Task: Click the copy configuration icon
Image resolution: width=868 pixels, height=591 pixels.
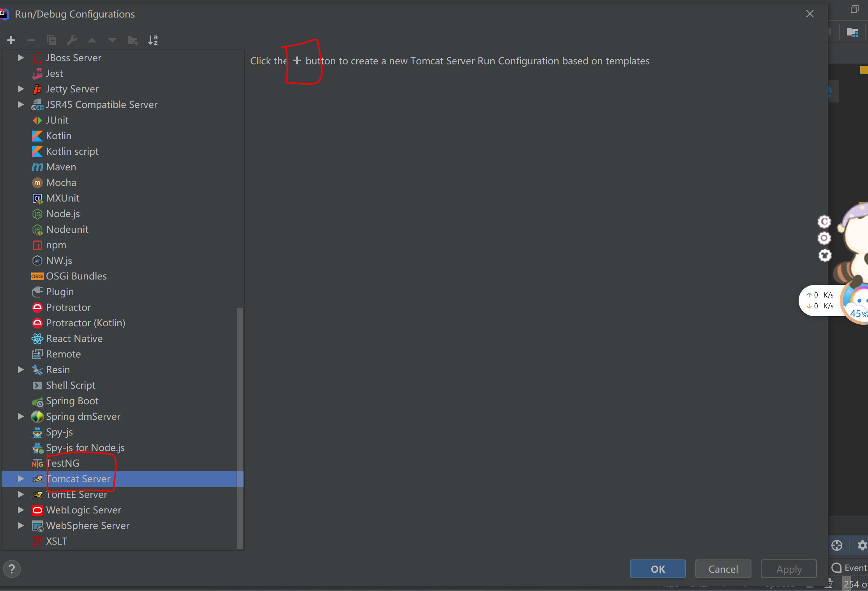Action: (x=51, y=40)
